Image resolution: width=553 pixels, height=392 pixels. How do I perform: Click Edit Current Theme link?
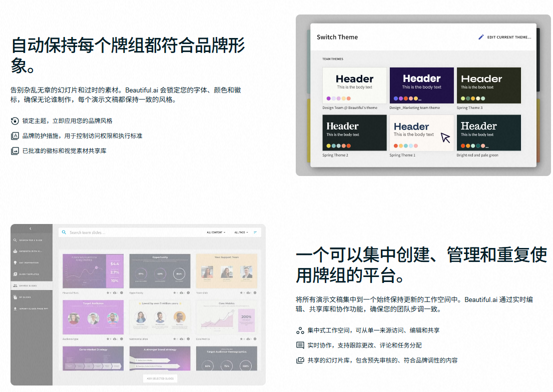point(509,37)
